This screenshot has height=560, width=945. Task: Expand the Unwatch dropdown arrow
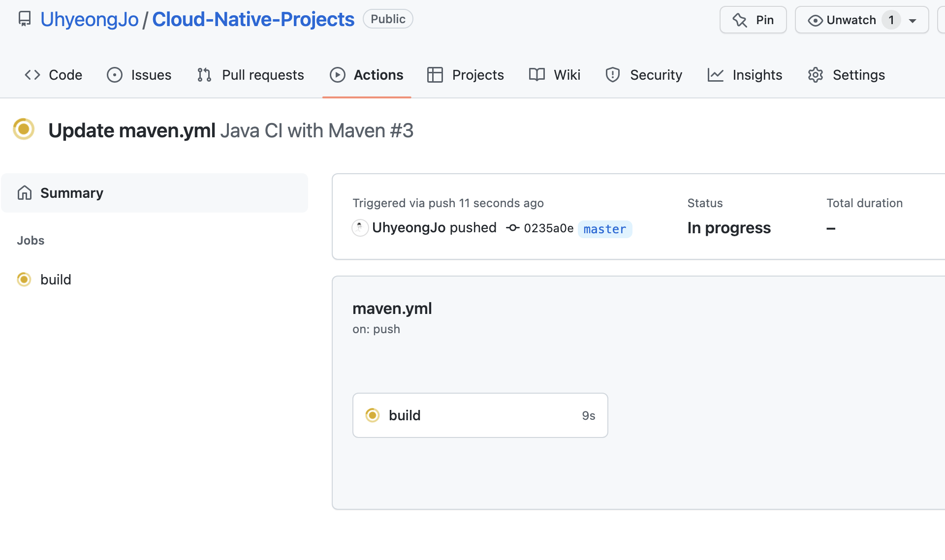point(913,21)
